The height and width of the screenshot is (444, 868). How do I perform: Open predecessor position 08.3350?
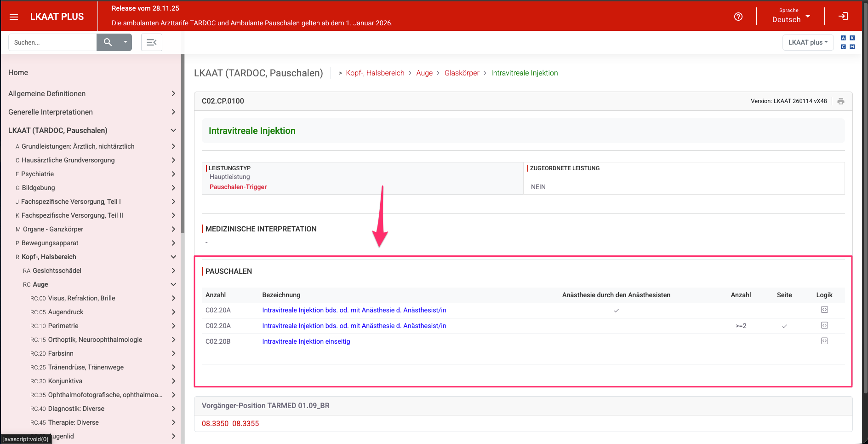coord(215,423)
